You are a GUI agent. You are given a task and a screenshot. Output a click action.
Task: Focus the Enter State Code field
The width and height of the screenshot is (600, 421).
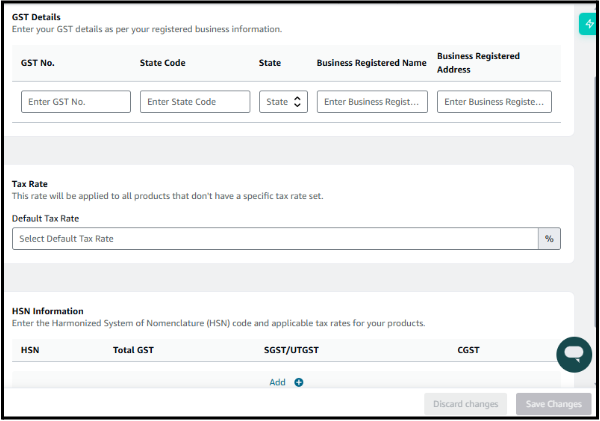195,102
